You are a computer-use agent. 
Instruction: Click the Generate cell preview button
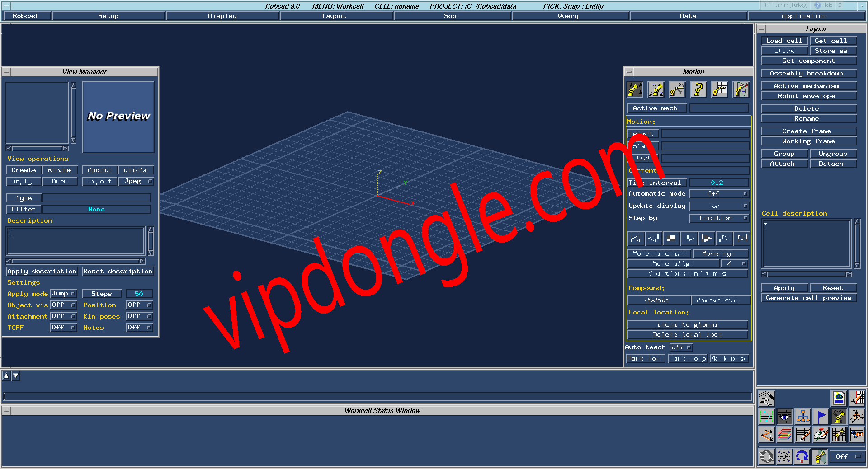click(809, 298)
